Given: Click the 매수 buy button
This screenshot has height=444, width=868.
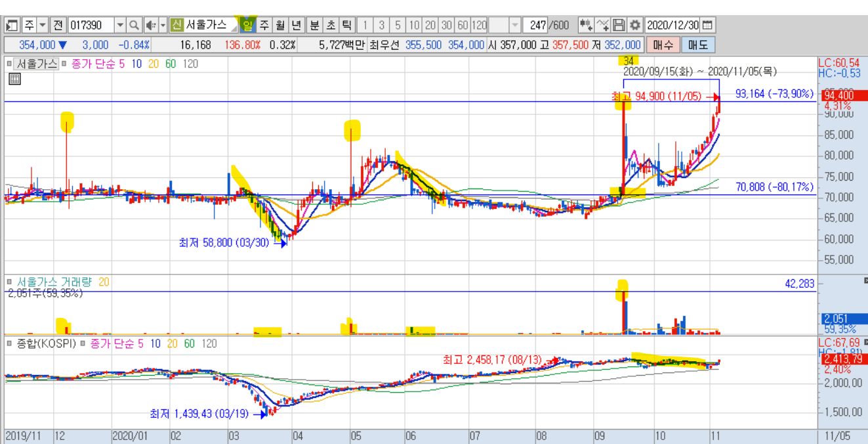Looking at the screenshot, I should click(663, 45).
